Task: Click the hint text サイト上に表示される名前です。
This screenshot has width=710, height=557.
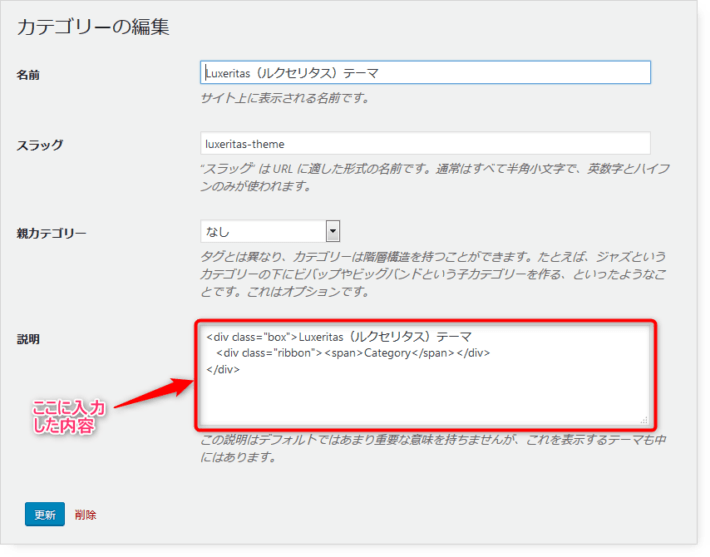Action: point(285,98)
